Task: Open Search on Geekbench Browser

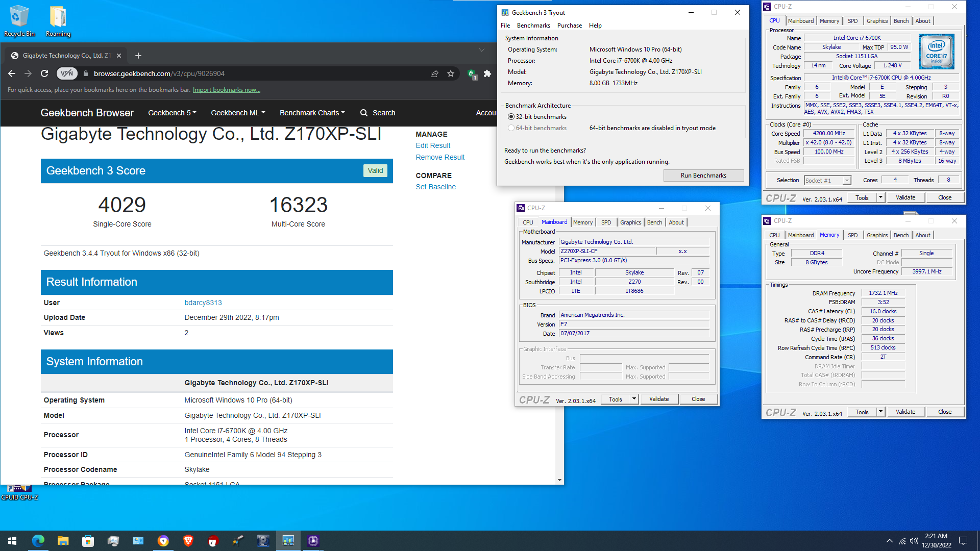Action: pos(378,113)
